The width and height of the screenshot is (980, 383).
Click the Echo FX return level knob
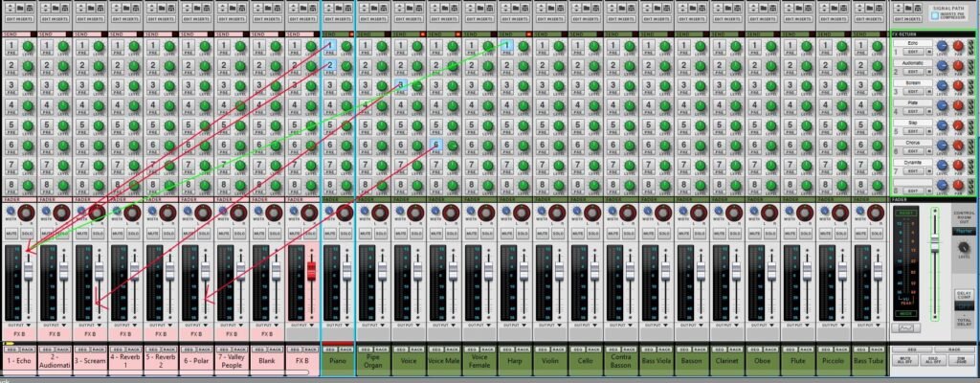point(943,48)
